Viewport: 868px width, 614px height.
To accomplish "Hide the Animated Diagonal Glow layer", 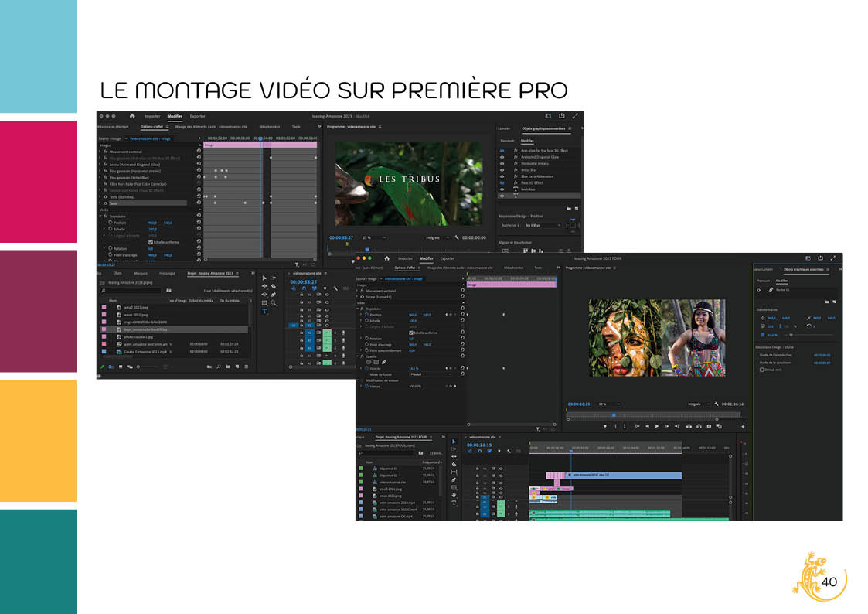I will 502,157.
